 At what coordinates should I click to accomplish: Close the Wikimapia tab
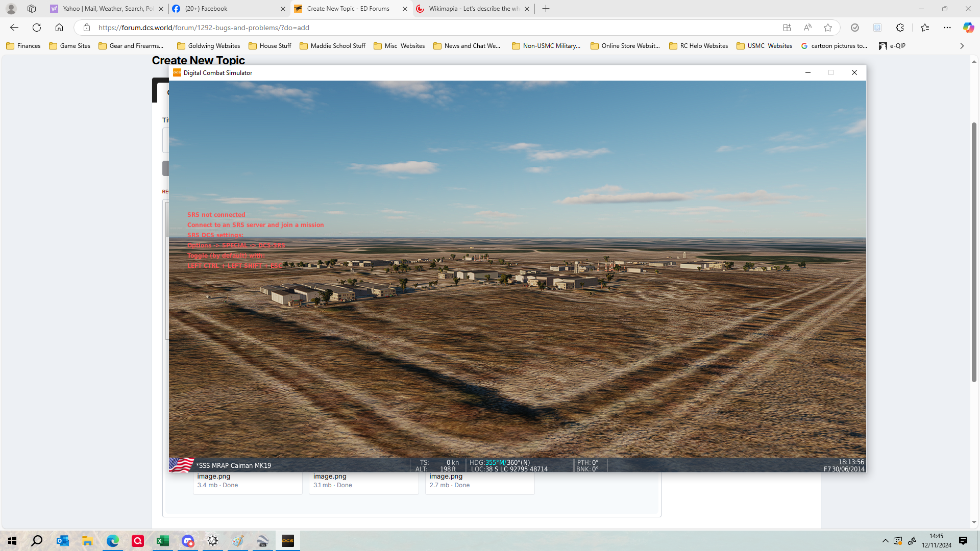click(527, 9)
